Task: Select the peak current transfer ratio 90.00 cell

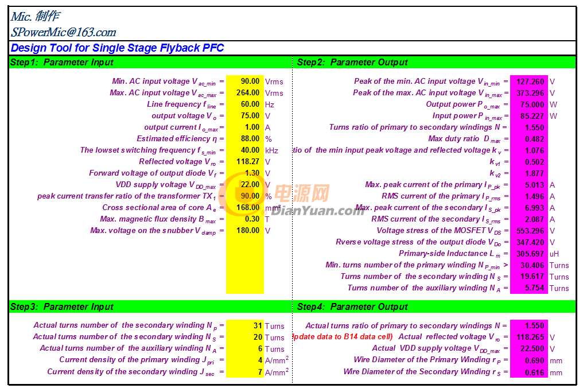Action: coord(244,196)
